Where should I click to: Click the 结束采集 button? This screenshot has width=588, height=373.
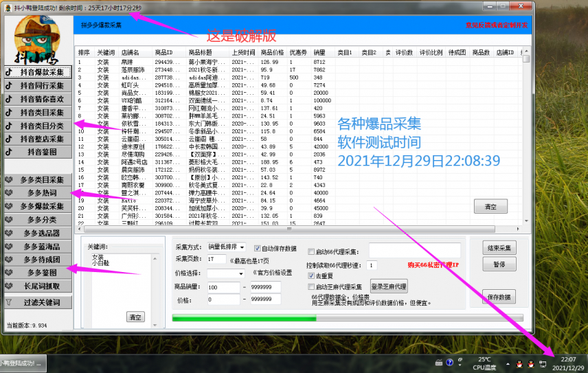[499, 248]
